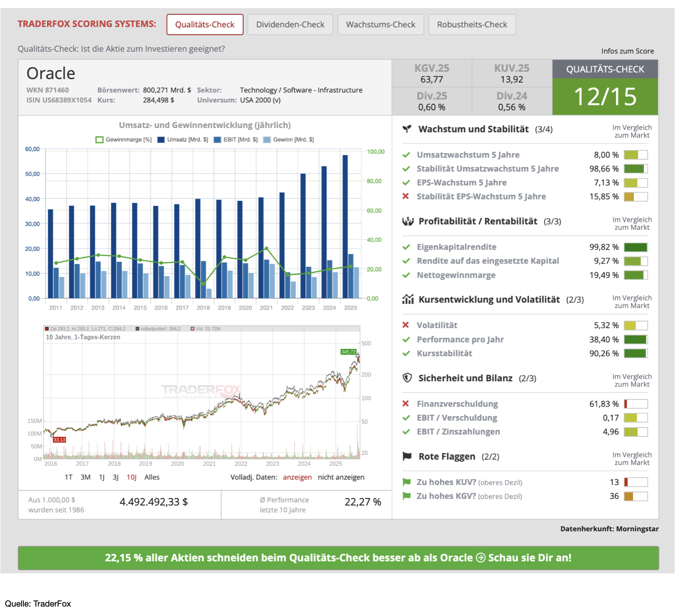This screenshot has width=685, height=616.
Task: Click the green flag next to Zu hohes KUV
Action: pos(407,482)
